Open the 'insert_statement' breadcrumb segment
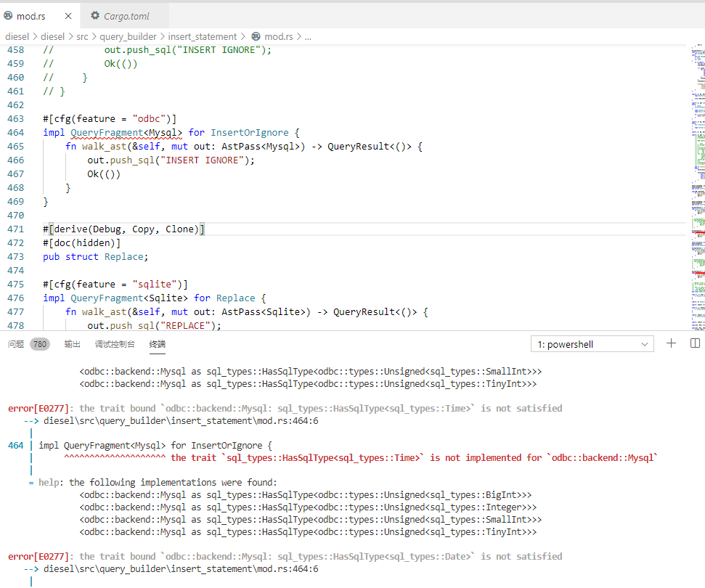705x588 pixels. click(203, 37)
